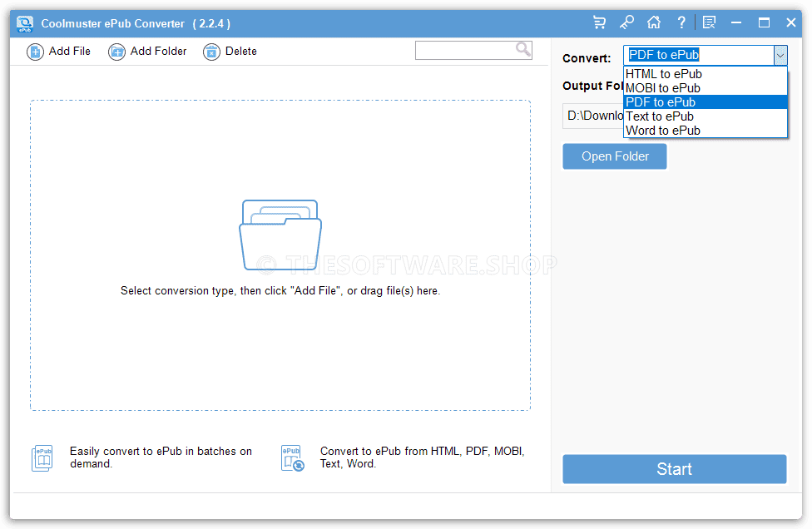Click the 'Select conversion type' instruction text
Image resolution: width=812 pixels, height=529 pixels.
(280, 291)
